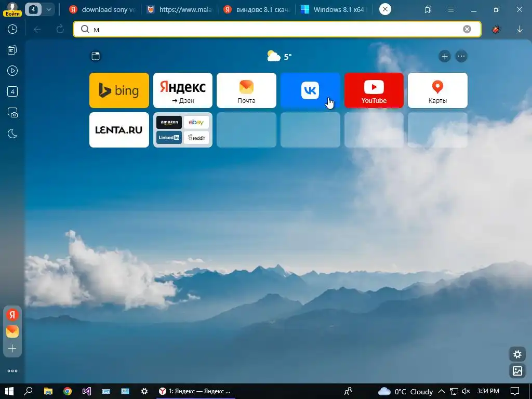Open the notification center icon
532x399 pixels.
[x=515, y=391]
